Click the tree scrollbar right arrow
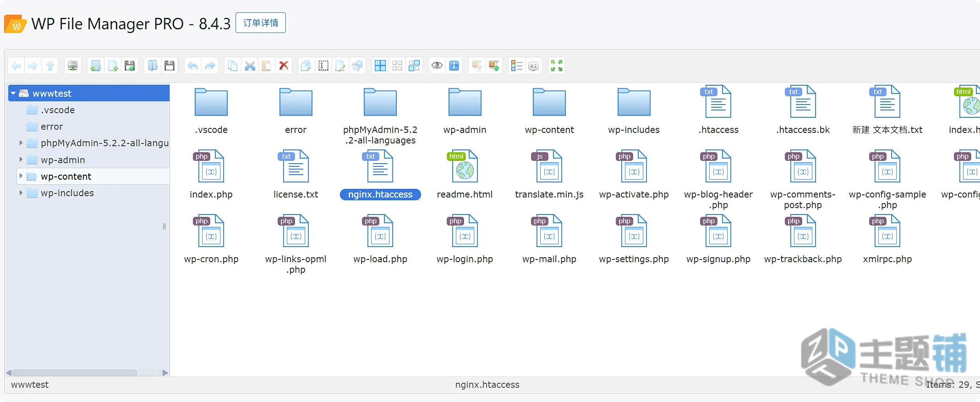 (165, 373)
